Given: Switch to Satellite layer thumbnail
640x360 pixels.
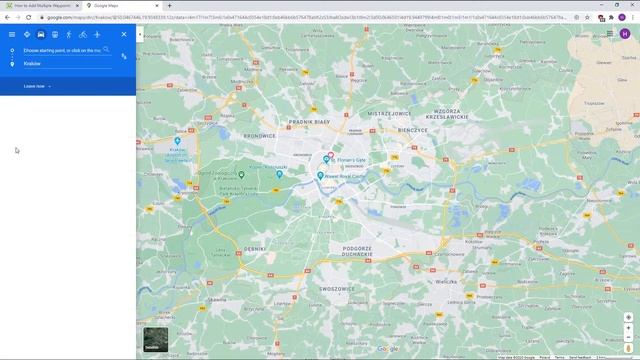Looking at the screenshot, I should coord(156,340).
